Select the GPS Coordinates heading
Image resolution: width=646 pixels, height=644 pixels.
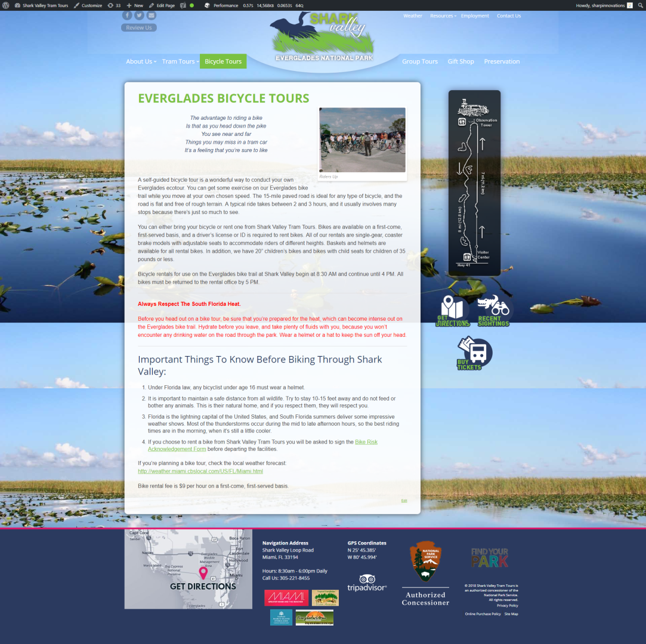(x=367, y=543)
